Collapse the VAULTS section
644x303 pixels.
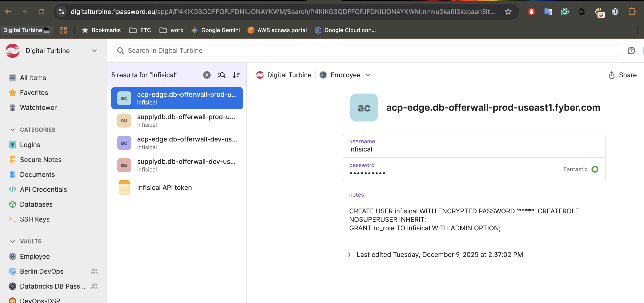tap(13, 241)
